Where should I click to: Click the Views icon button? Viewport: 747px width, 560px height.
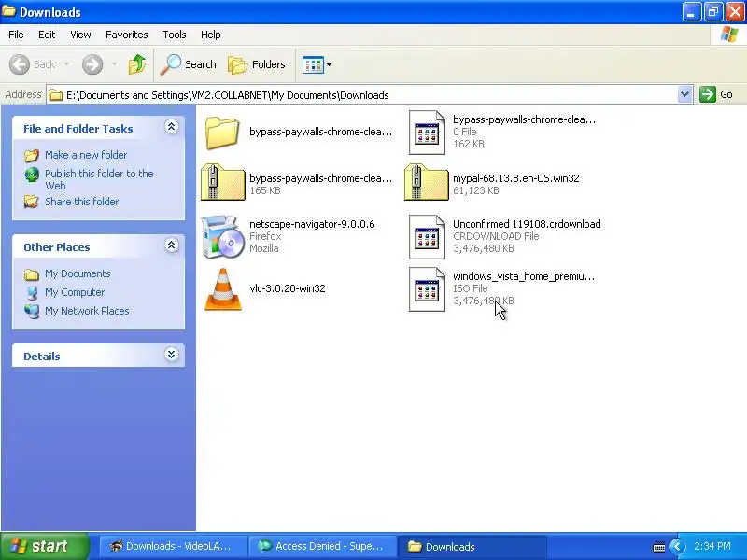[x=313, y=64]
